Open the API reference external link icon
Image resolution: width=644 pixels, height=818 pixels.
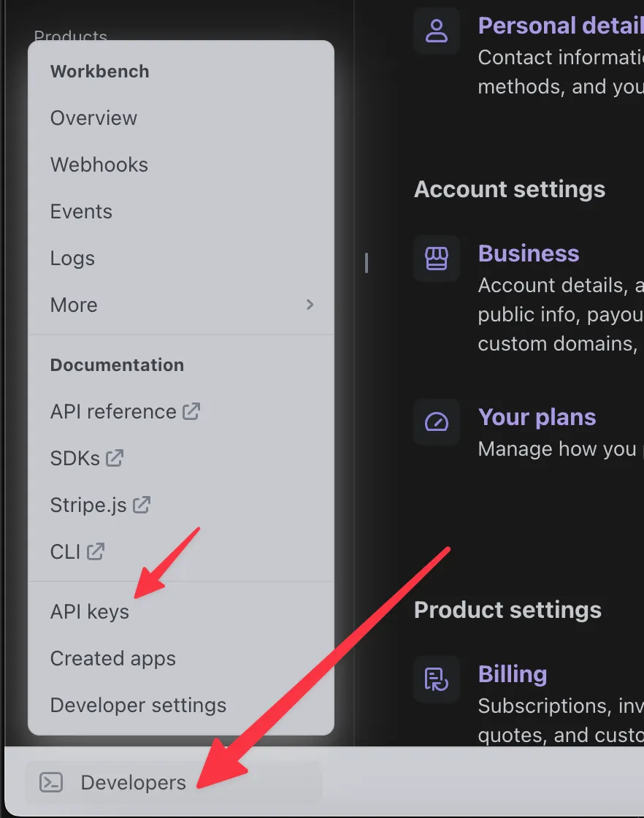(x=190, y=410)
